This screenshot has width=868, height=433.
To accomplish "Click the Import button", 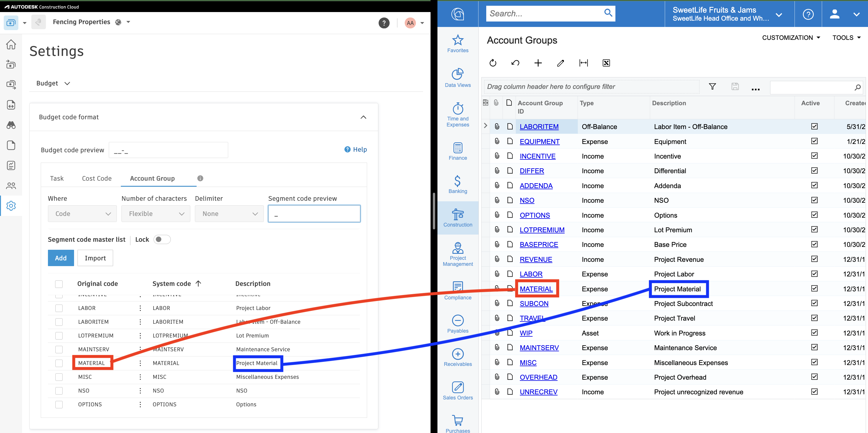I will click(x=95, y=258).
